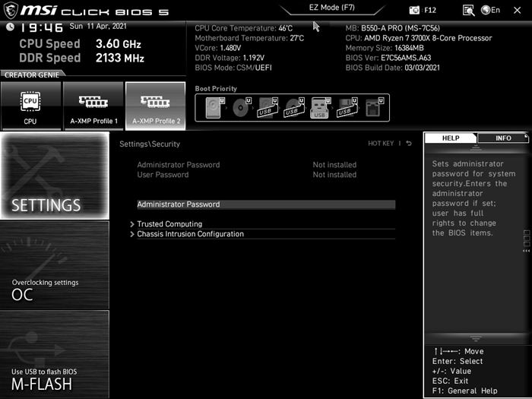532x399 pixels.
Task: Close the BIOS with the X button
Action: [517, 10]
